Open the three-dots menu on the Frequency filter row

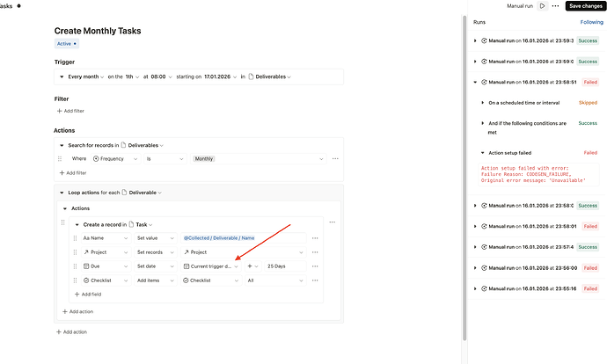pos(334,158)
